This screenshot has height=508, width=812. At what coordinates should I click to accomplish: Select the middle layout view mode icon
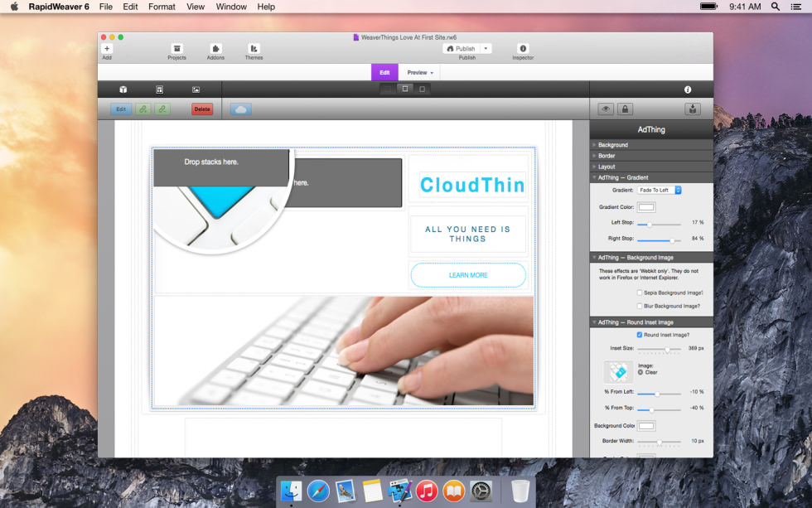click(x=405, y=89)
